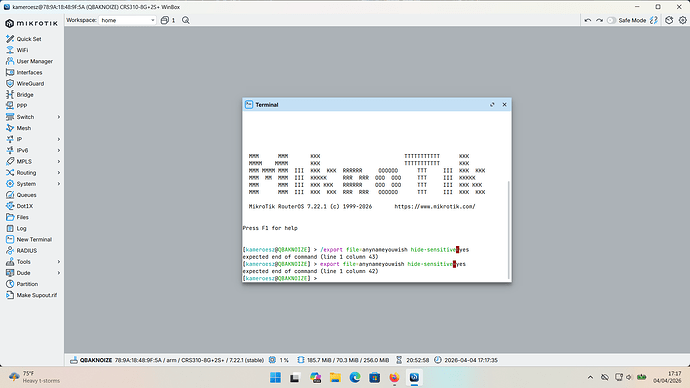The height and width of the screenshot is (388, 690).
Task: Click the uptime 20:52:58 status
Action: [412, 360]
